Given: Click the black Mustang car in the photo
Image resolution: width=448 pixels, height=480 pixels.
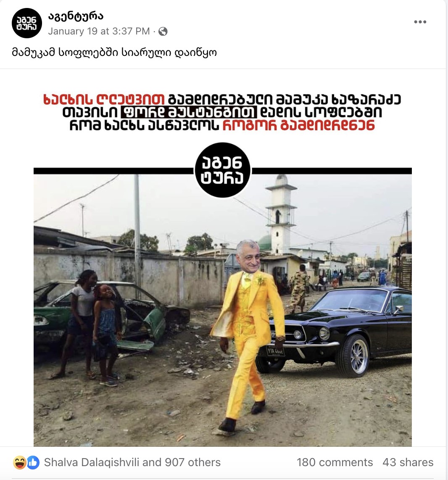Looking at the screenshot, I should click(334, 330).
